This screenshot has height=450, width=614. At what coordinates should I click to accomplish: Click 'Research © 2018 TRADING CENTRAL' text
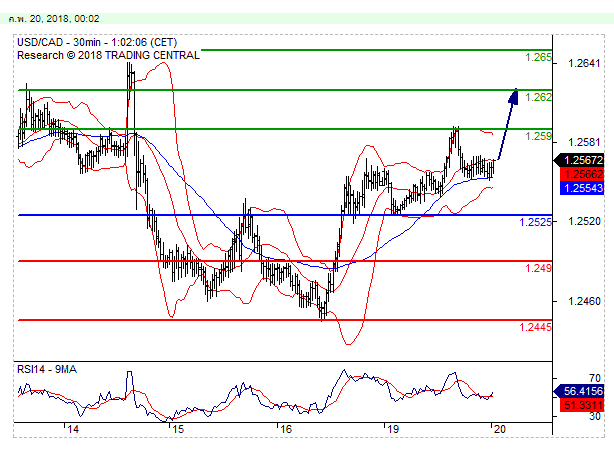point(108,55)
